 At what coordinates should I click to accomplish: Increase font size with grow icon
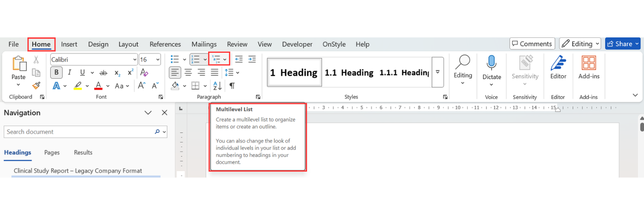(142, 86)
